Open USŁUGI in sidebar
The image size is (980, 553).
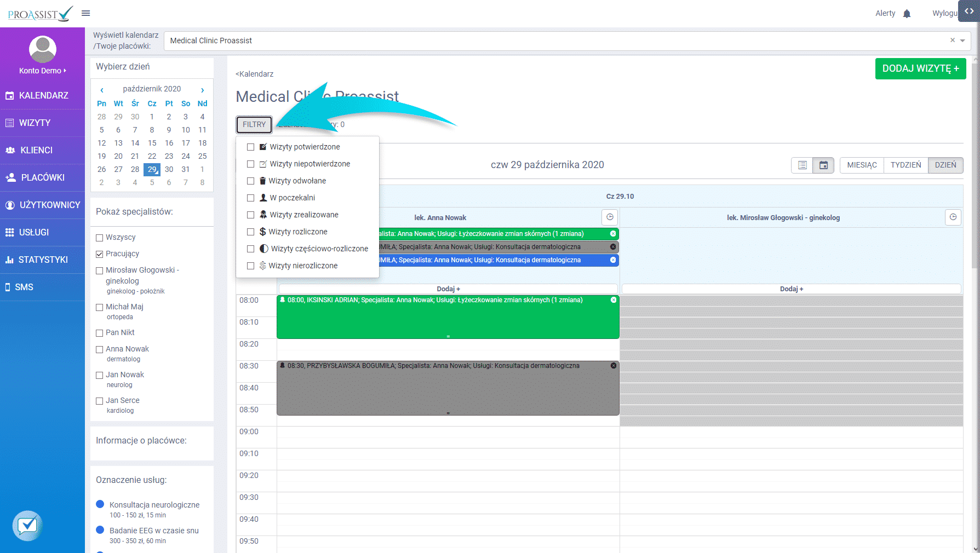[43, 232]
